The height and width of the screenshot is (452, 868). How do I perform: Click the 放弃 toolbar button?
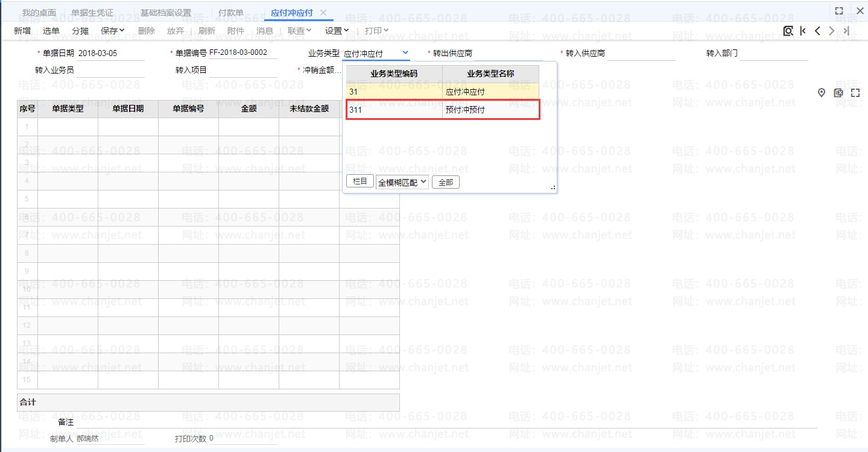click(176, 31)
